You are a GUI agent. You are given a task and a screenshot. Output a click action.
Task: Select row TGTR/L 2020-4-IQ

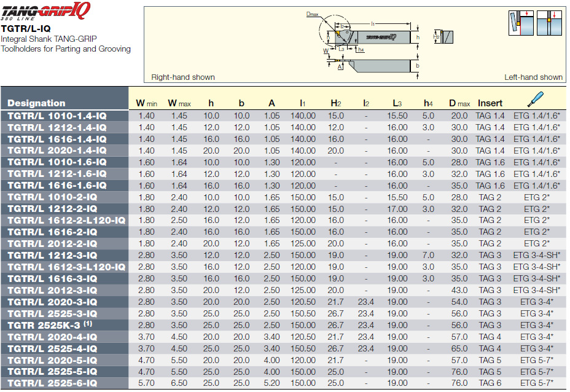pyautogui.click(x=284, y=337)
